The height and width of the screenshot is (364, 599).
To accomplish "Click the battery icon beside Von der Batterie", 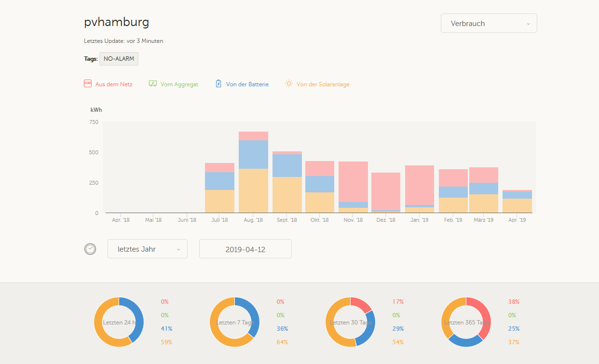I will 218,84.
